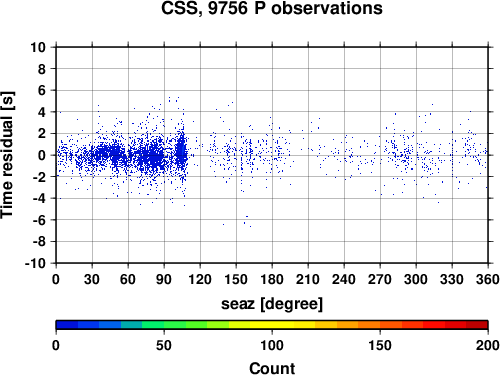Click the 'Count' colorbar label

point(272,368)
